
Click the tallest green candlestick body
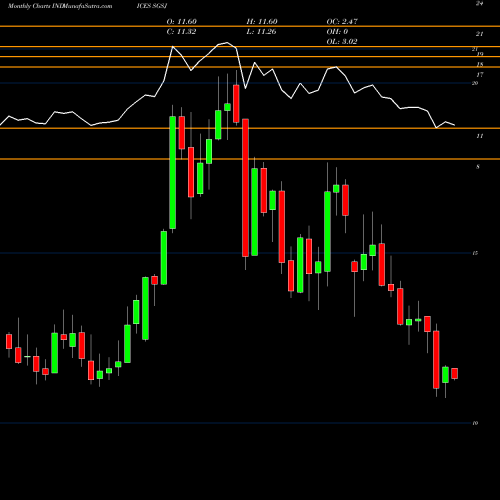point(173,172)
